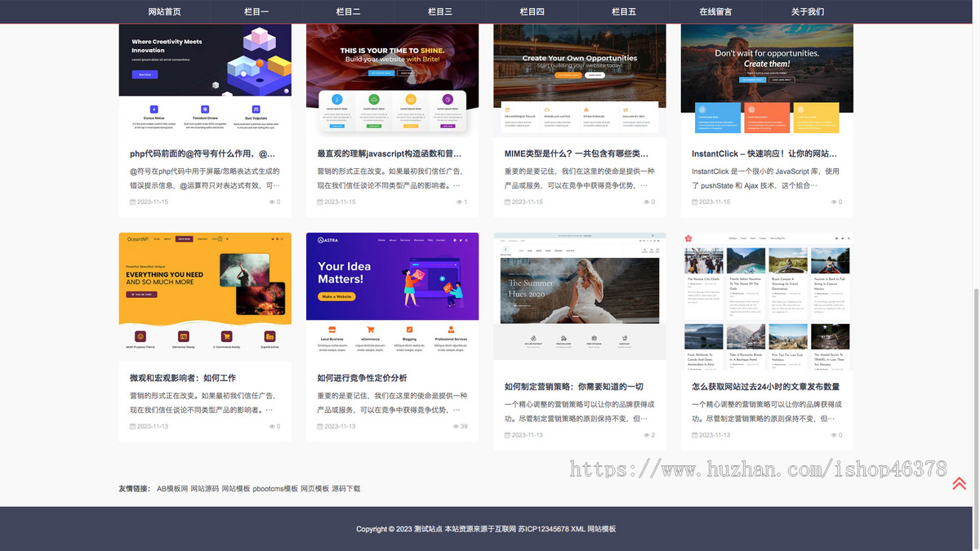980x551 pixels.
Task: Click the calendar icon on the php代码前面的@符号 card
Action: [132, 202]
